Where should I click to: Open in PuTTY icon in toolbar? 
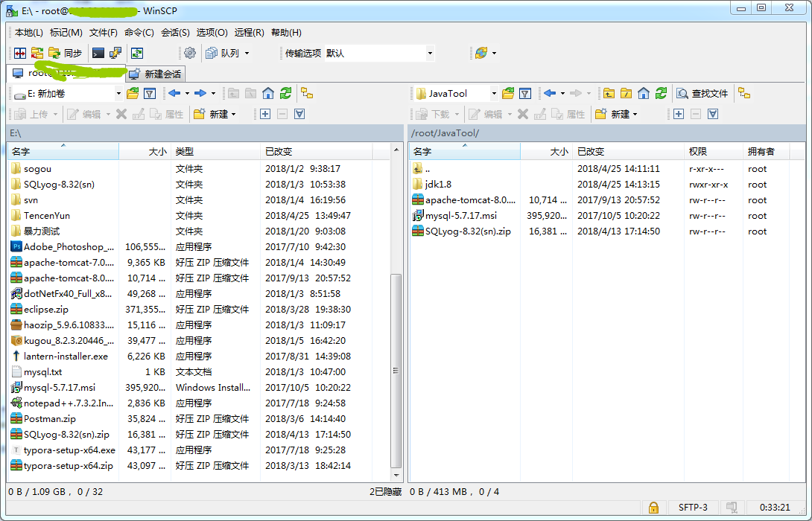point(115,53)
